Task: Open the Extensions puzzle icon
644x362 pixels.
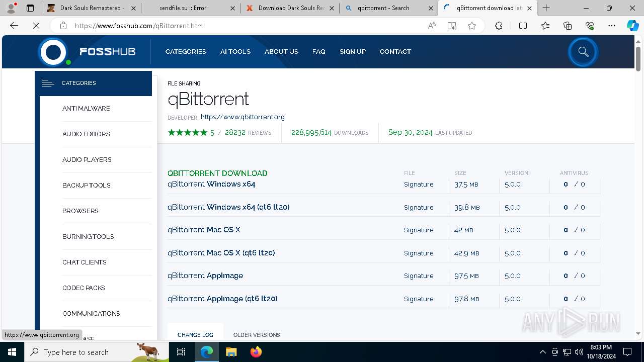Action: pos(499,26)
